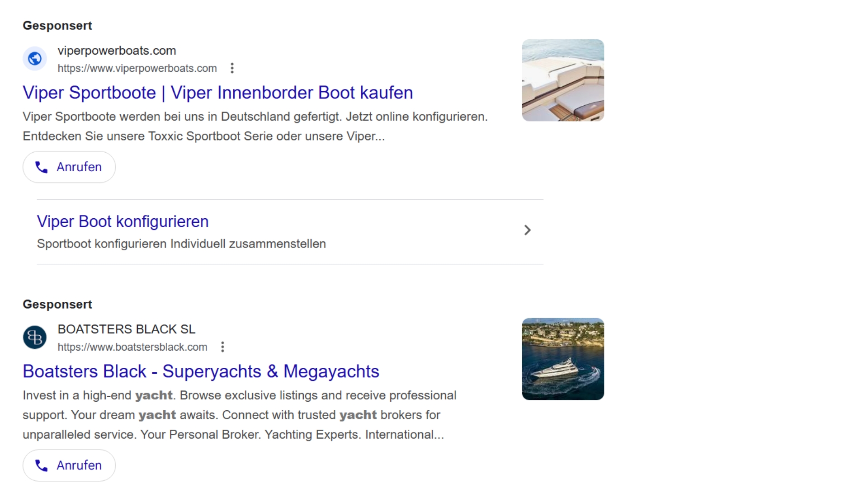Open the Viper Boot konfigurieren sitelink
Image resolution: width=868 pixels, height=488 pixels.
click(x=123, y=221)
